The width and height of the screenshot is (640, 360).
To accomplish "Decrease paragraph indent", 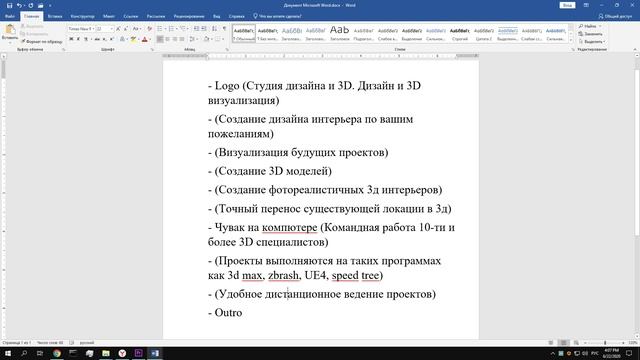I will click(x=196, y=29).
